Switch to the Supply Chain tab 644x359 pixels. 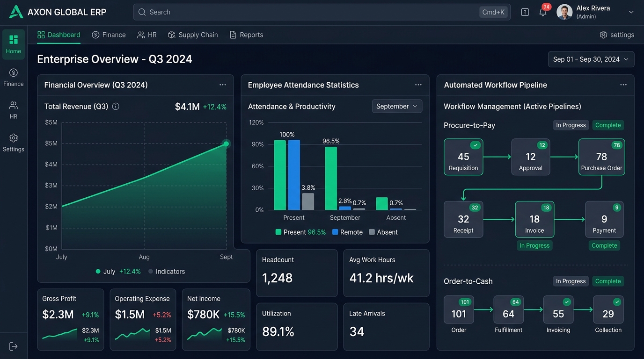[193, 35]
